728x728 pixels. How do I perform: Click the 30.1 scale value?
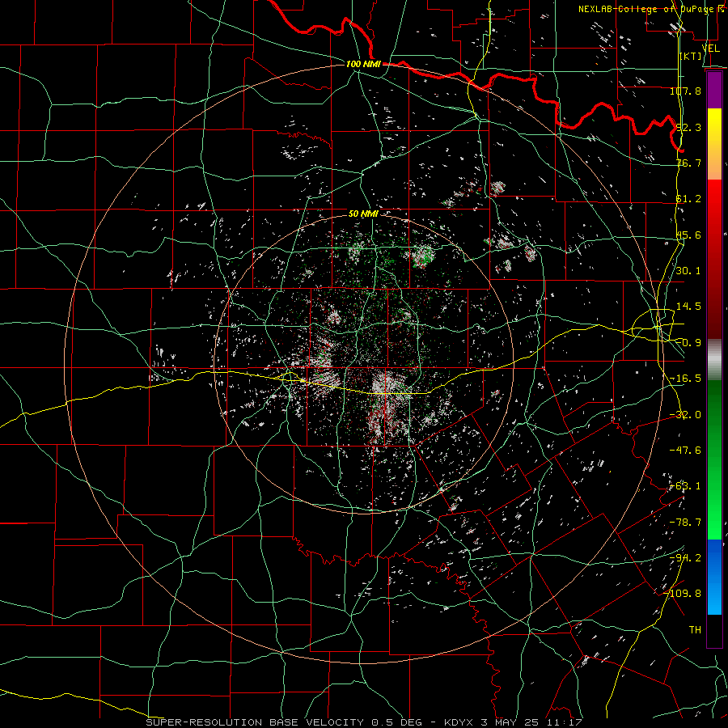pos(688,271)
